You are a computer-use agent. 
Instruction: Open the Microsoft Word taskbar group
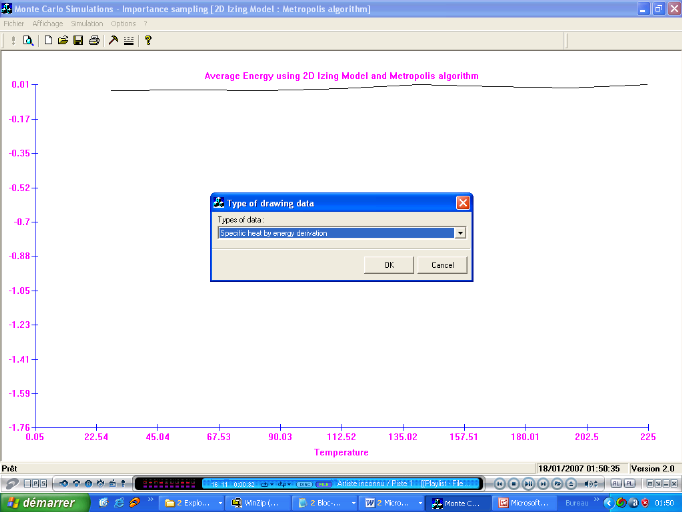coord(392,503)
